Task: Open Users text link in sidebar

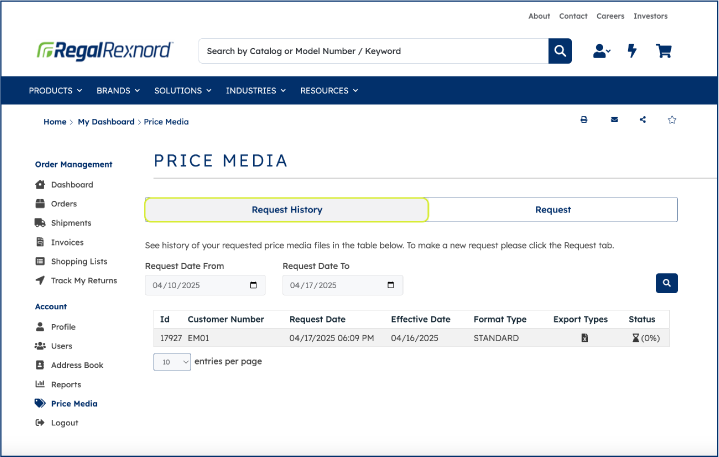Action: click(x=61, y=346)
